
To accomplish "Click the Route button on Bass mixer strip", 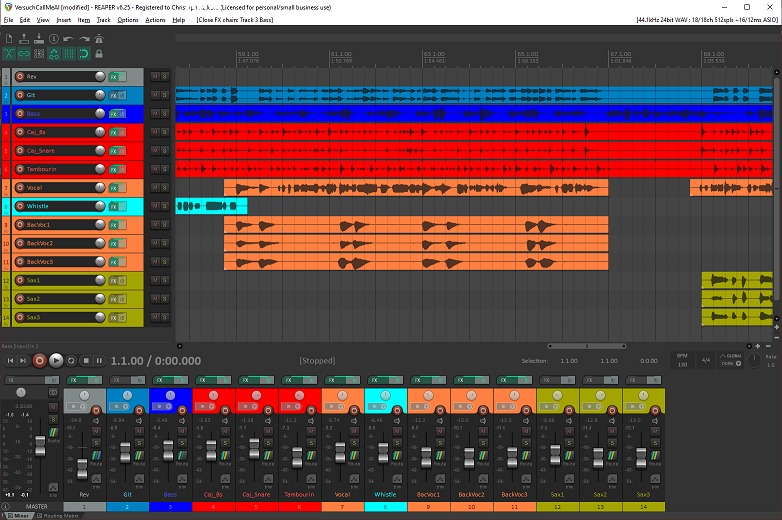I will point(182,457).
